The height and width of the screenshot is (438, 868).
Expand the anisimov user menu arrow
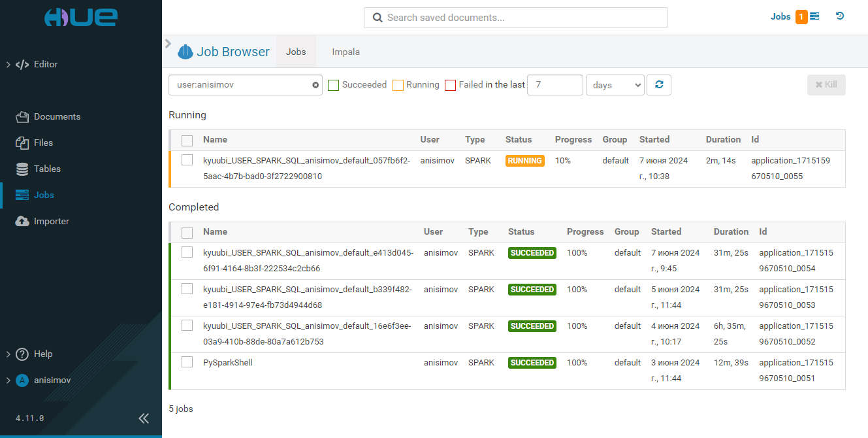pos(8,380)
